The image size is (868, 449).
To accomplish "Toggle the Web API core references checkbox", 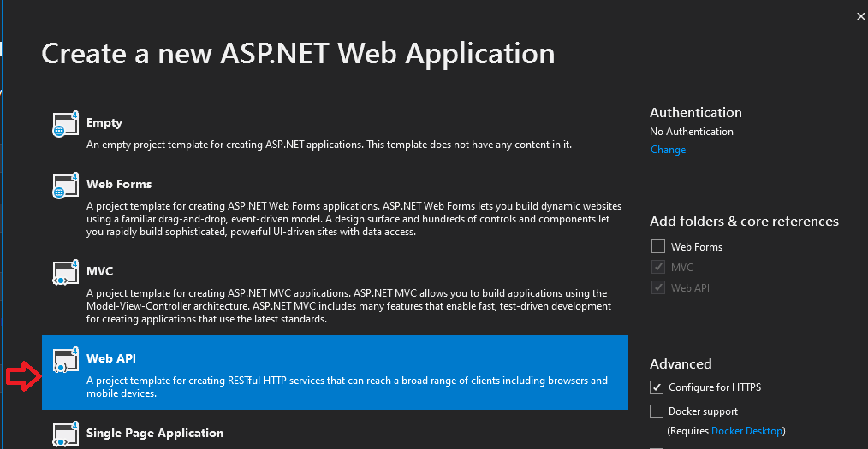I will [658, 287].
